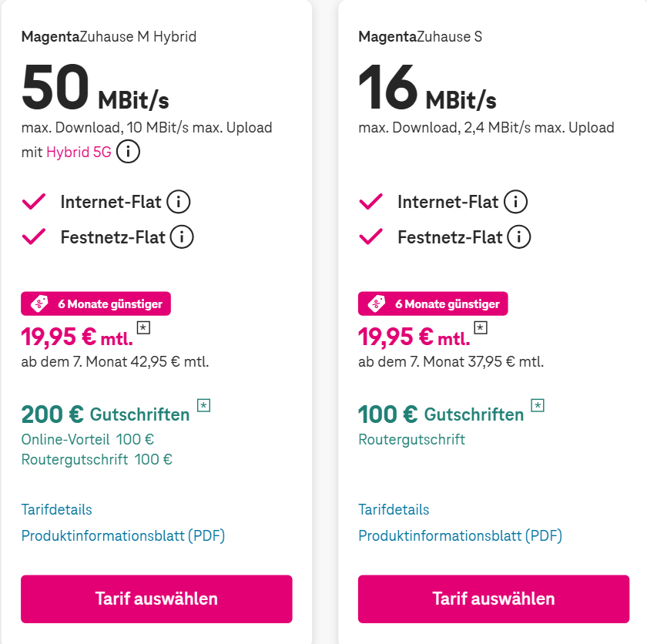Viewport: 647px width, 644px height.
Task: Open the Produktinformationsblatt PDF for M Hybrid
Action: tap(122, 535)
